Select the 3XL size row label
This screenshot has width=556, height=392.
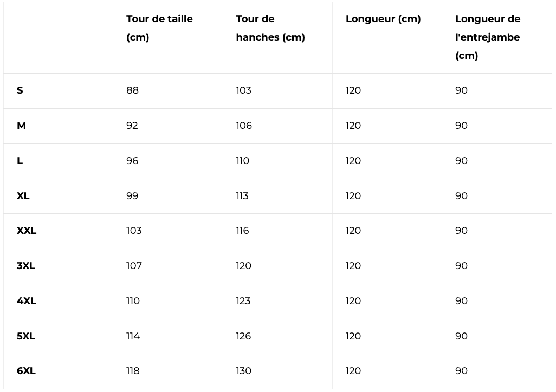(26, 266)
